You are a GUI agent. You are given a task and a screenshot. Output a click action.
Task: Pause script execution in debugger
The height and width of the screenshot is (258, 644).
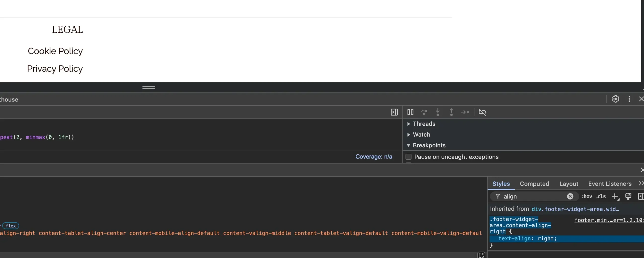pos(410,112)
